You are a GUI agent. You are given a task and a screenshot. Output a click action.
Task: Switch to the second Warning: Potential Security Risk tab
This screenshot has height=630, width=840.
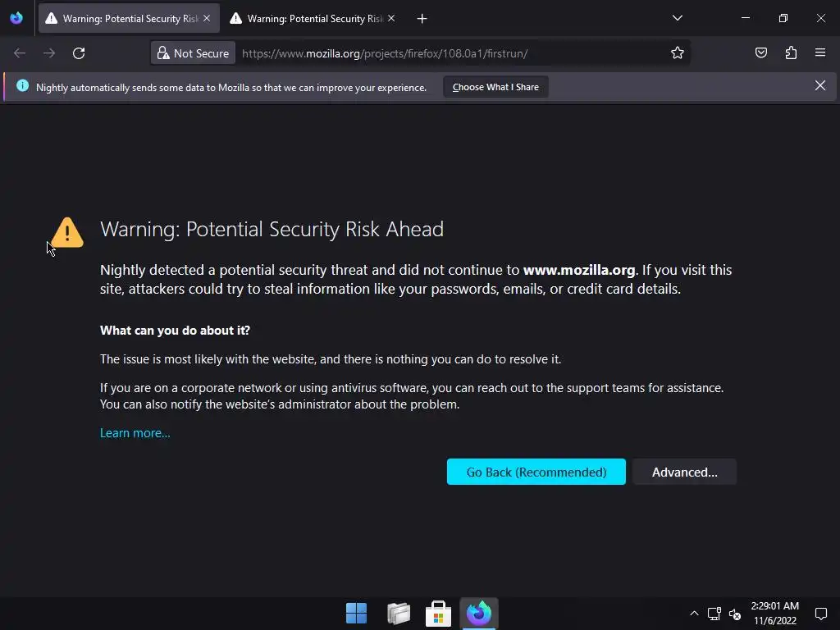pos(314,18)
